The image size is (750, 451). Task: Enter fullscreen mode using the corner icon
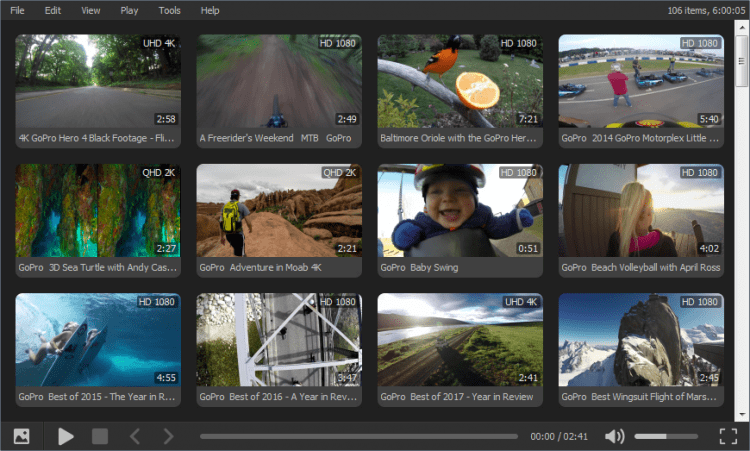728,436
